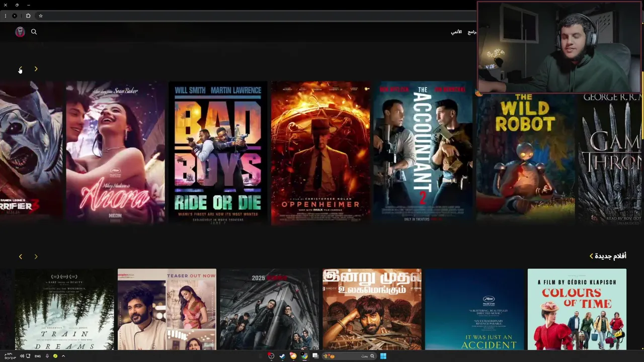The image size is (644, 362).
Task: Click the search magnifier icon in header
Action: click(x=34, y=32)
